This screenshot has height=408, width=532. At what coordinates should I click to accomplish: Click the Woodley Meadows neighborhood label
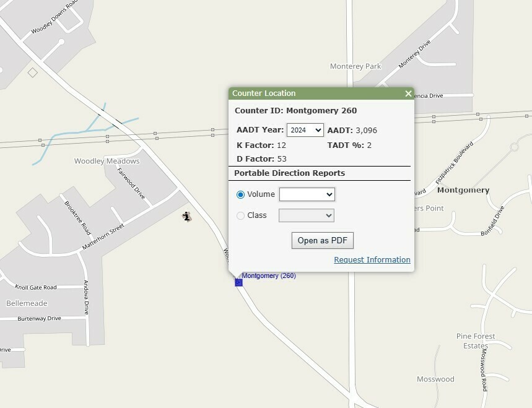click(107, 161)
